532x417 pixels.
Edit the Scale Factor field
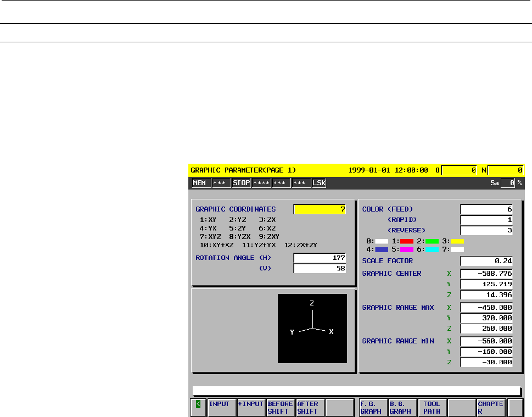[486, 261]
